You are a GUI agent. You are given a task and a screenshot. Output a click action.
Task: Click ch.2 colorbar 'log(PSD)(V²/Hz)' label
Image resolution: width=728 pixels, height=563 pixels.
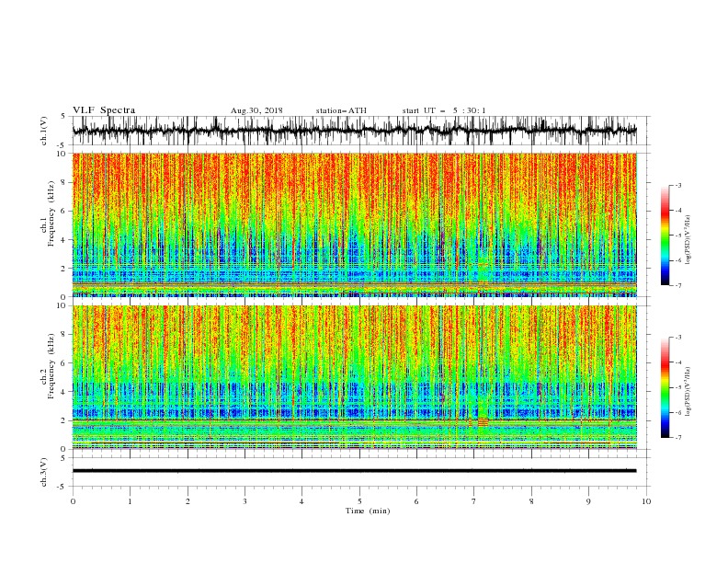688,392
